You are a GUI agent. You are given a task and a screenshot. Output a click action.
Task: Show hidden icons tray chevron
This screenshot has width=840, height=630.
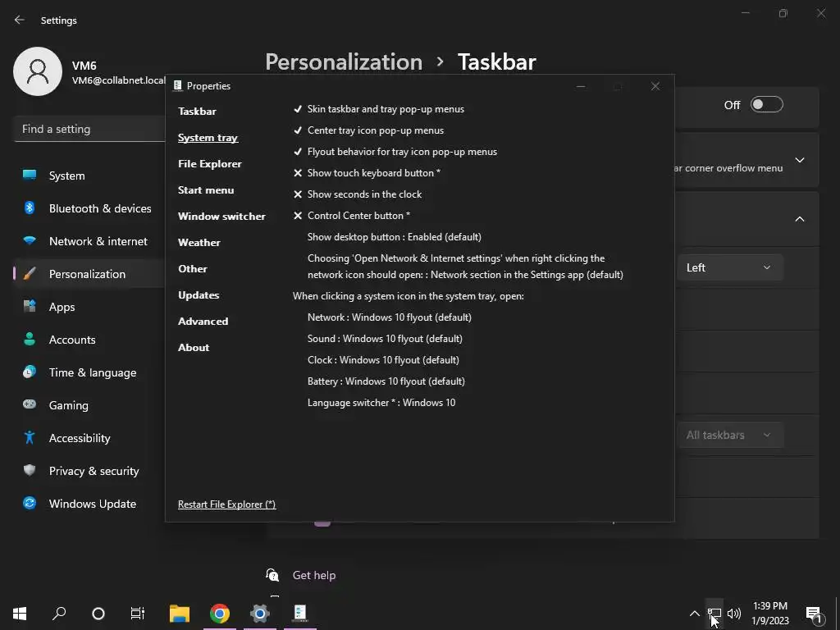pos(694,614)
